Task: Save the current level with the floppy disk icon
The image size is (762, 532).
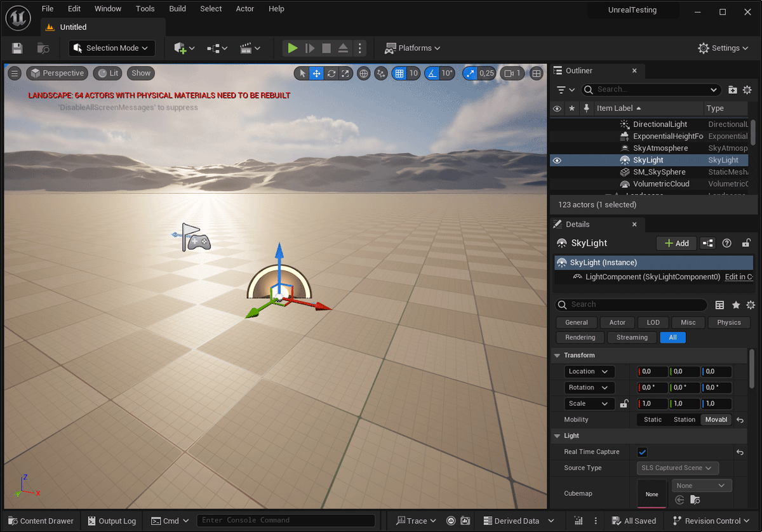Action: coord(17,48)
